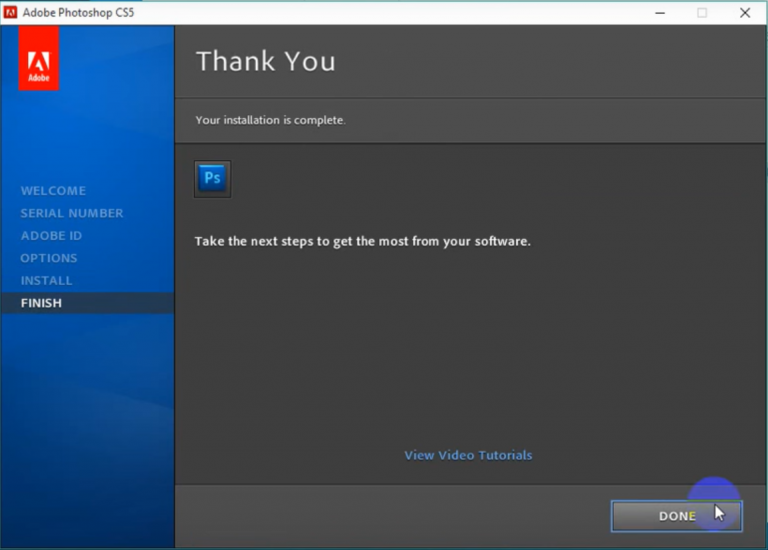Select the OPTIONS step in sidebar

(x=49, y=258)
